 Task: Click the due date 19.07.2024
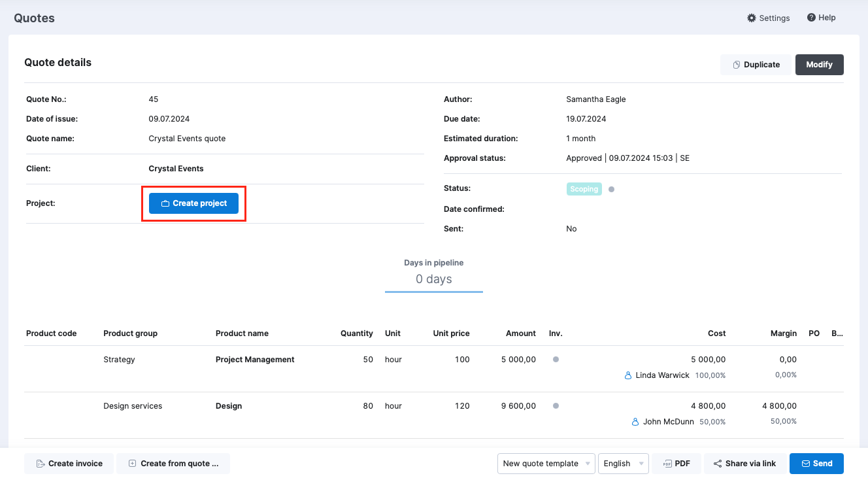coord(586,119)
